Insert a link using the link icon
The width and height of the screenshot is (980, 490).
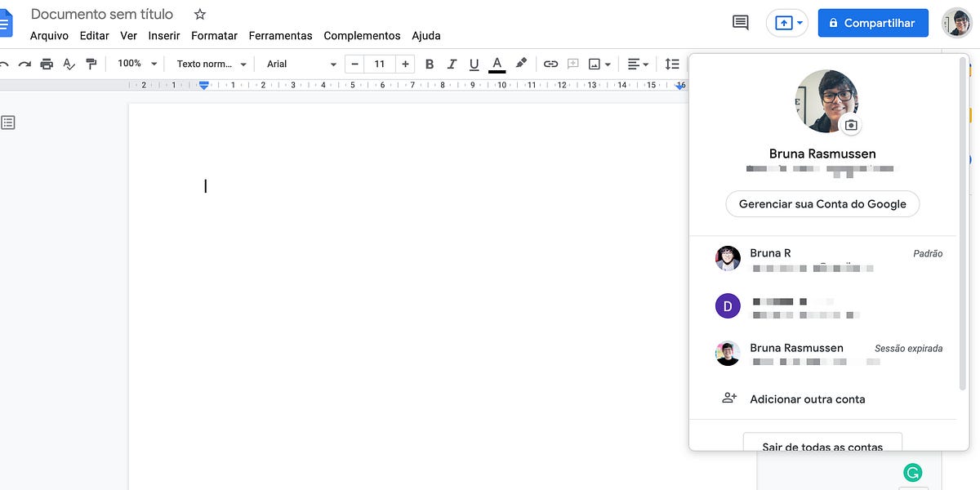click(550, 63)
